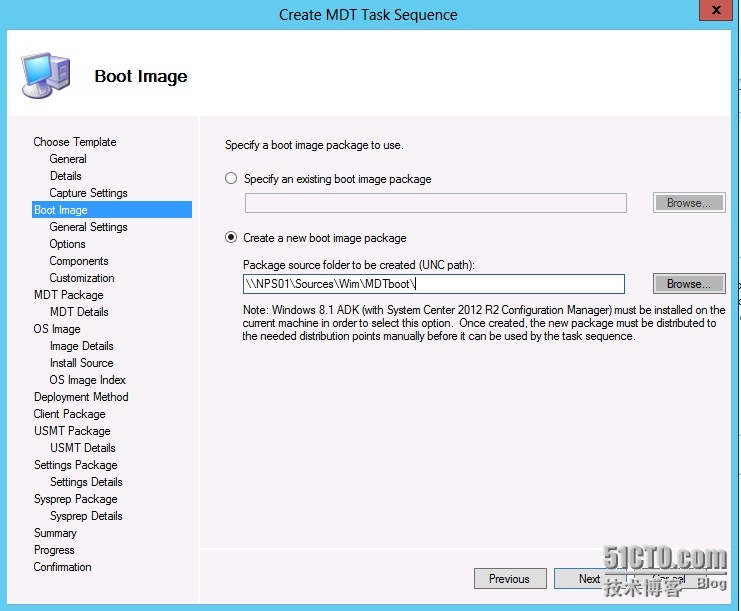Open the Capture Settings step
This screenshot has width=741, height=611.
pyautogui.click(x=88, y=193)
